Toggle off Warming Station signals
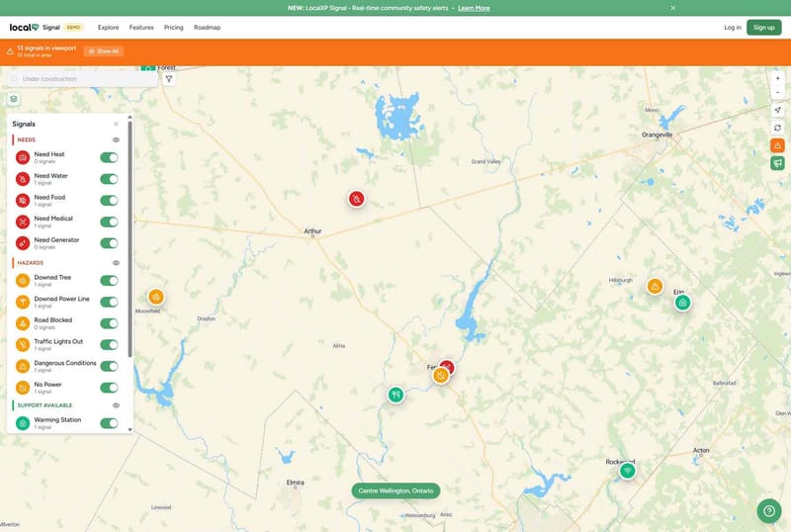 click(x=109, y=423)
